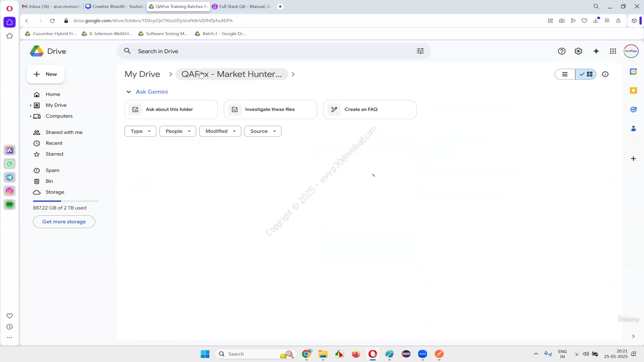Open Google Drive support help icon

pos(561,51)
